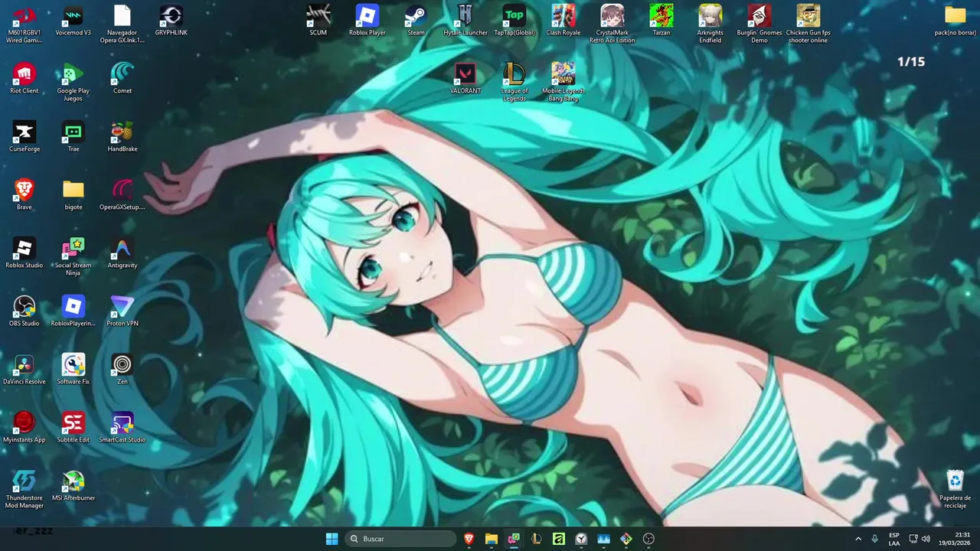Launch Roblox Studio shortcut
The width and height of the screenshot is (980, 551).
tap(24, 253)
